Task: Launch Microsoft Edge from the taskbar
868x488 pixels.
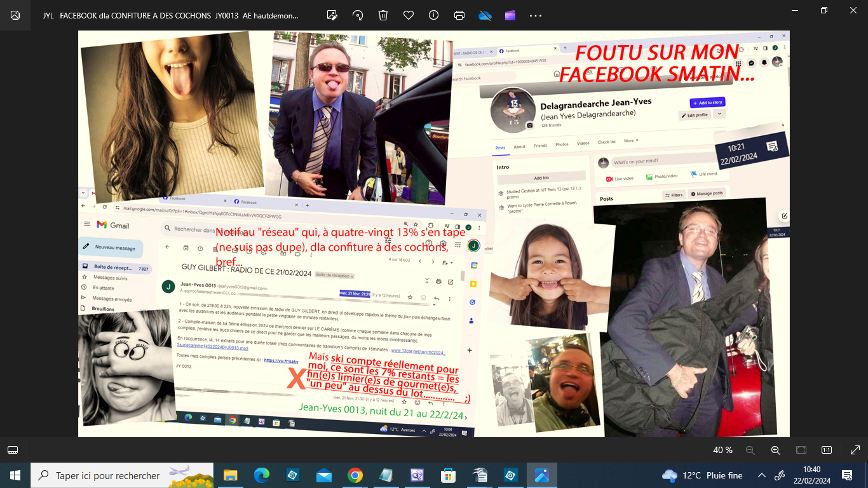Action: pyautogui.click(x=262, y=475)
